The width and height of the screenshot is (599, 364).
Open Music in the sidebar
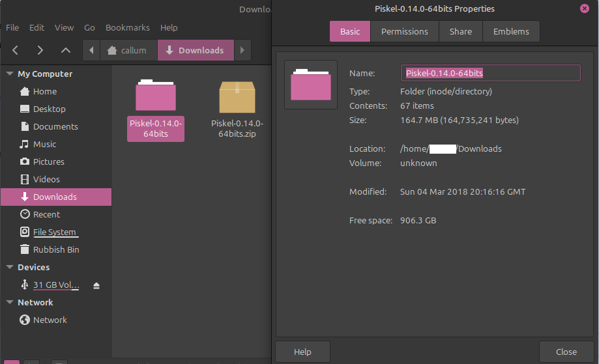click(56, 144)
